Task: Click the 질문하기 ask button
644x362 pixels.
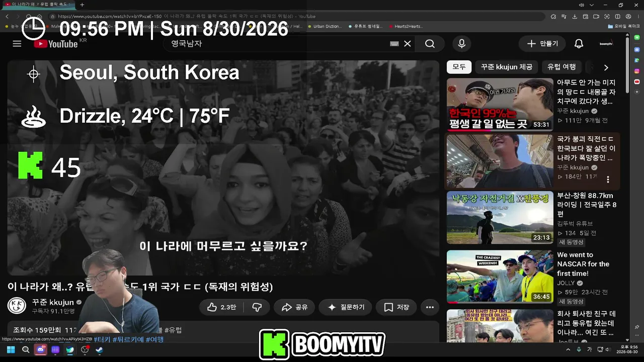Action: pos(346,307)
